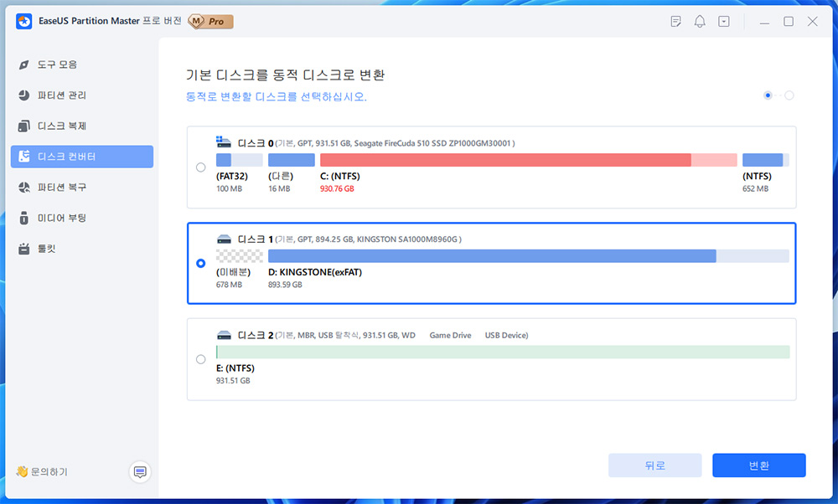Click the 변환 convert button

point(759,465)
